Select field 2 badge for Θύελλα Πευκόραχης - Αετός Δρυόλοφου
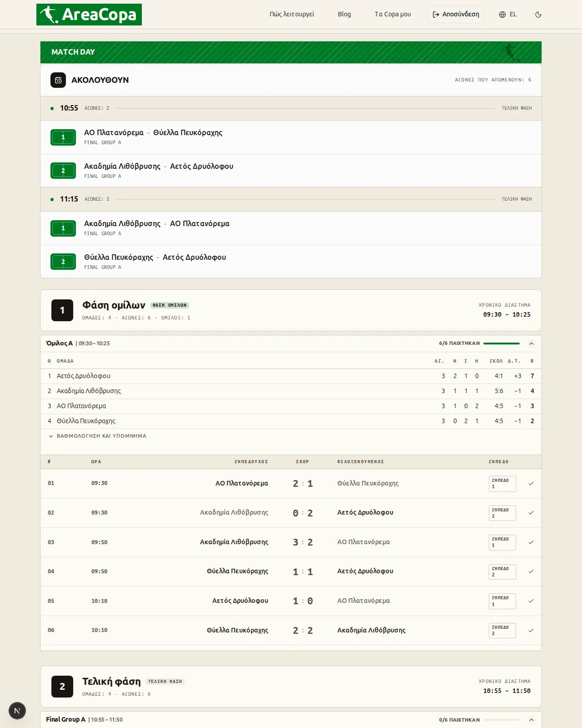The height and width of the screenshot is (728, 582). click(63, 262)
